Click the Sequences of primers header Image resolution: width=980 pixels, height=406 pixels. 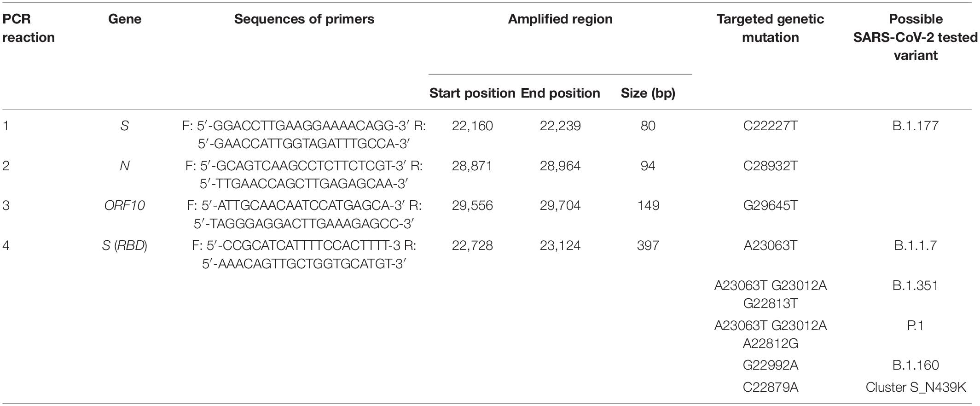pyautogui.click(x=304, y=19)
